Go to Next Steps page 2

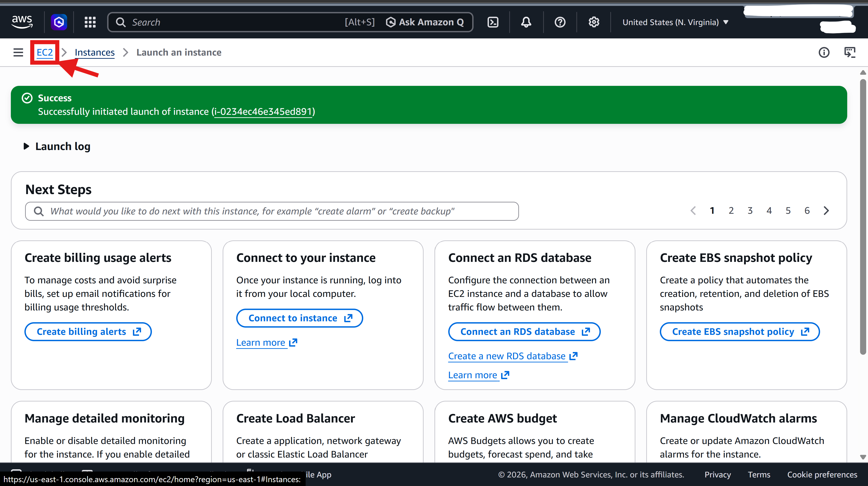(x=731, y=211)
